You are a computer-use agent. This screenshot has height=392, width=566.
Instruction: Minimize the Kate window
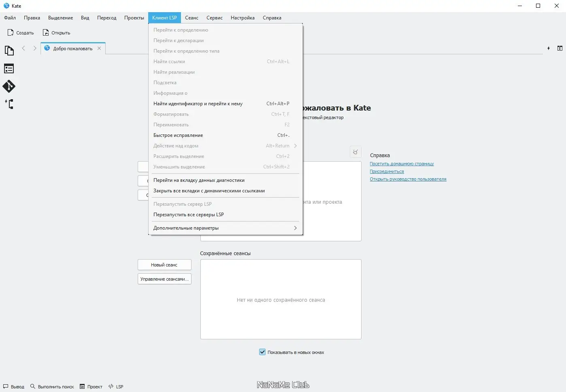click(x=520, y=6)
